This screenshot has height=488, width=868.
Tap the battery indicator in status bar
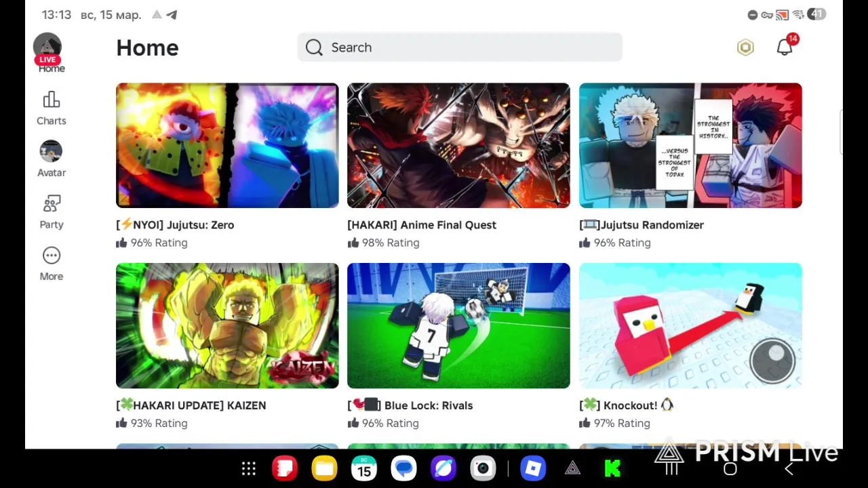817,14
